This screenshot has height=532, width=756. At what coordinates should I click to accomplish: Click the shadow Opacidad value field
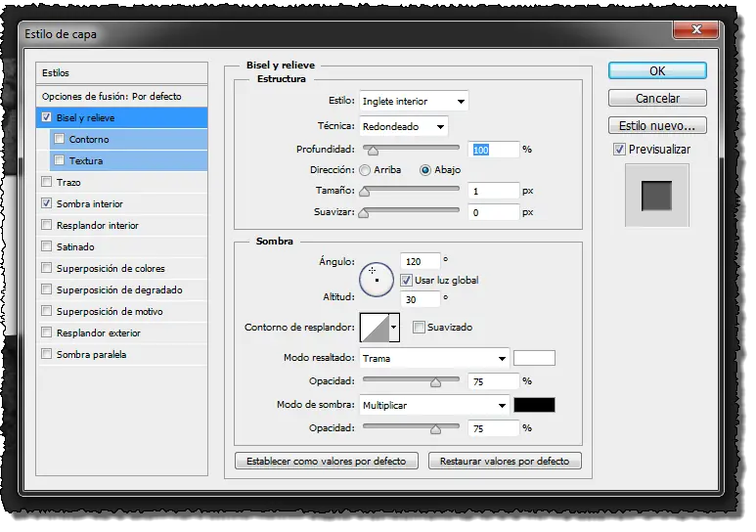(494, 428)
